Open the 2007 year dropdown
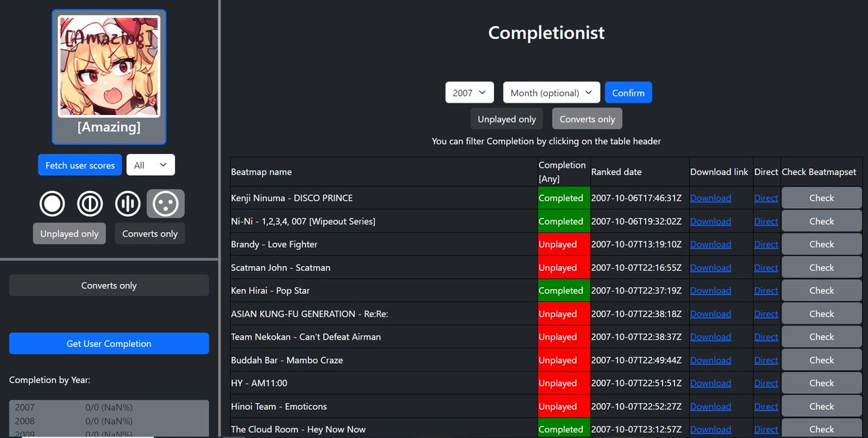The width and height of the screenshot is (868, 438). (469, 93)
